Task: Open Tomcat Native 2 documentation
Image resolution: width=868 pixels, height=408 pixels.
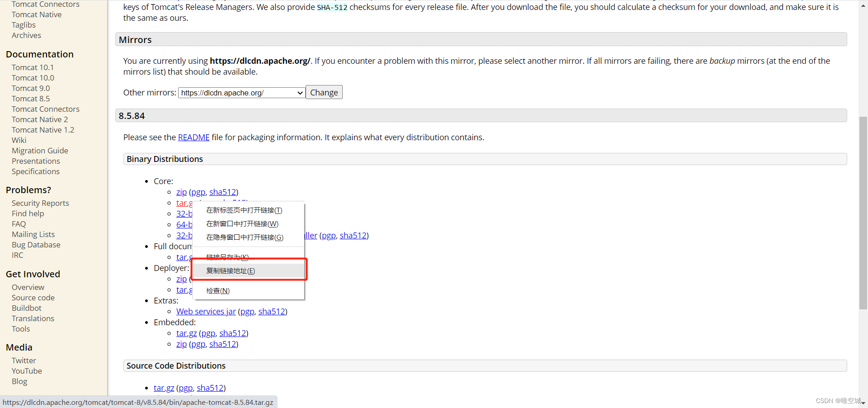Action: click(40, 119)
